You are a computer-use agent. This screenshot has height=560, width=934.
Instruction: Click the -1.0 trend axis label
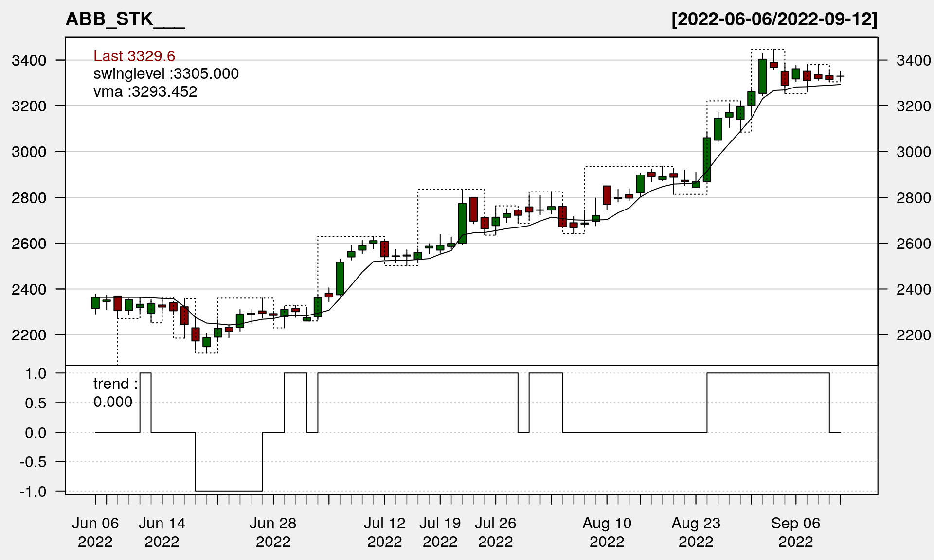coord(33,491)
